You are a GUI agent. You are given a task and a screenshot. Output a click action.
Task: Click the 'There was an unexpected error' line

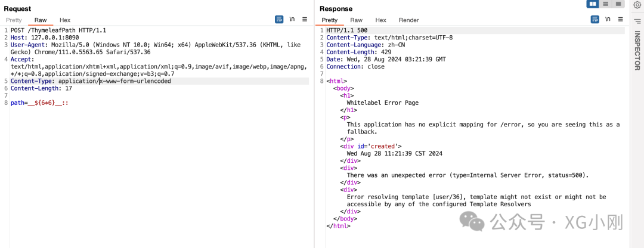(x=468, y=175)
